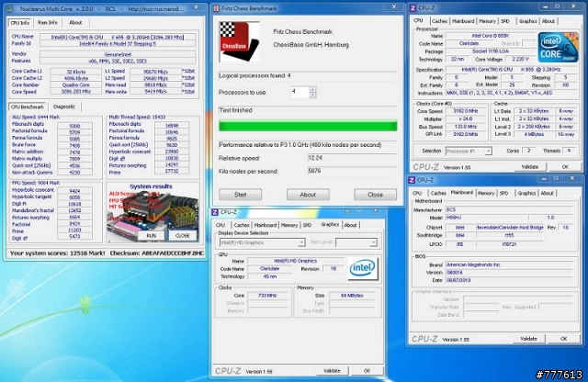This screenshot has height=382, width=588.
Task: Click the ChessBase logo in Fritz Chess Benchmark
Action: [x=239, y=41]
